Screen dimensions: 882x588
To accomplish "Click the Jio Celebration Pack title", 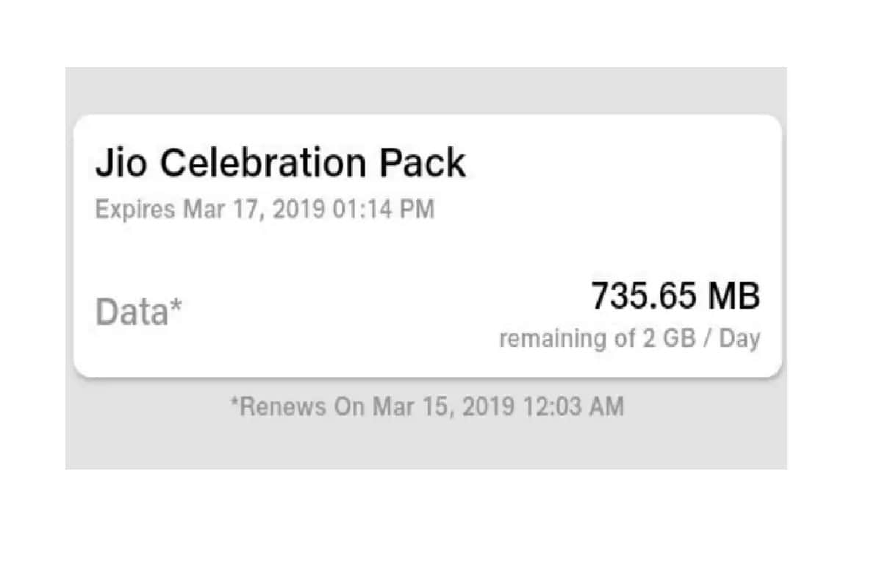I will point(282,162).
